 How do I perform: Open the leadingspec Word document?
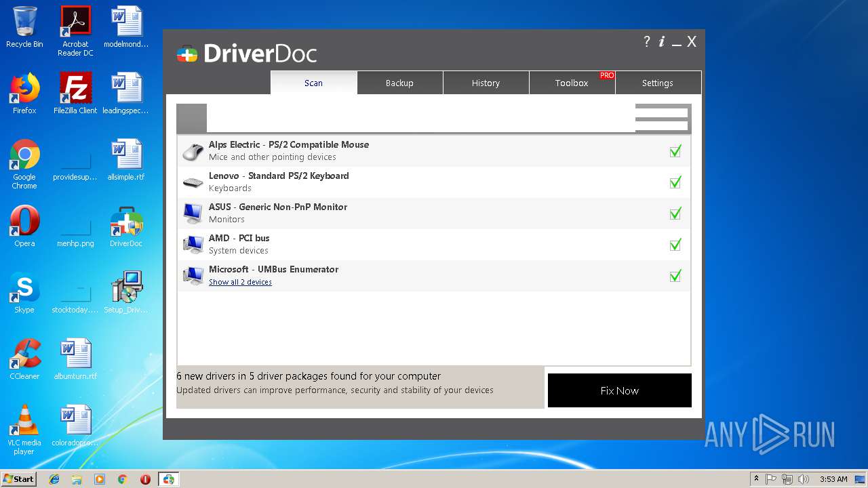coord(126,94)
